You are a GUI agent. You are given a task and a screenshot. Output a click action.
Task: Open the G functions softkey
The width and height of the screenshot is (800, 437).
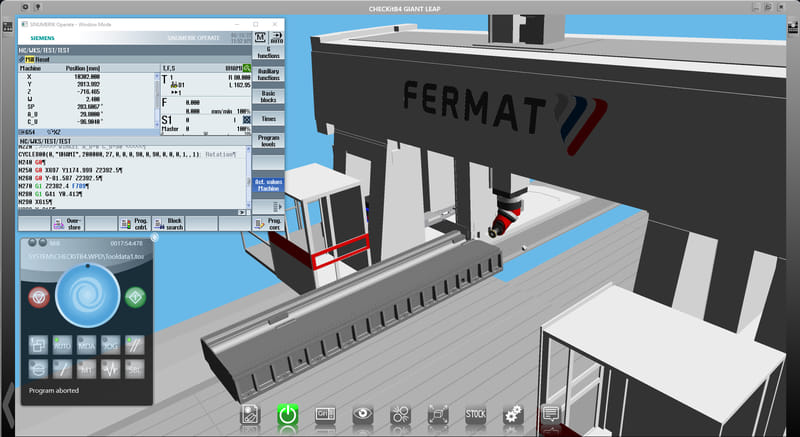(x=268, y=53)
